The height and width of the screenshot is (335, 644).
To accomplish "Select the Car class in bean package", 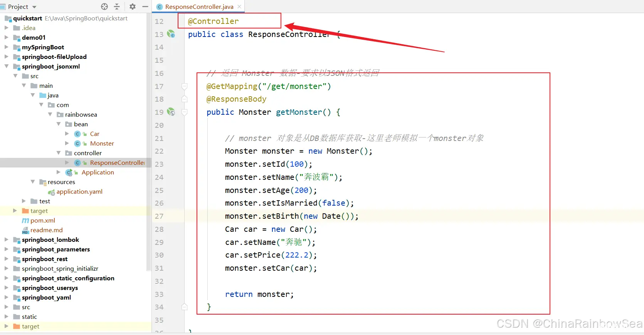I will (95, 134).
